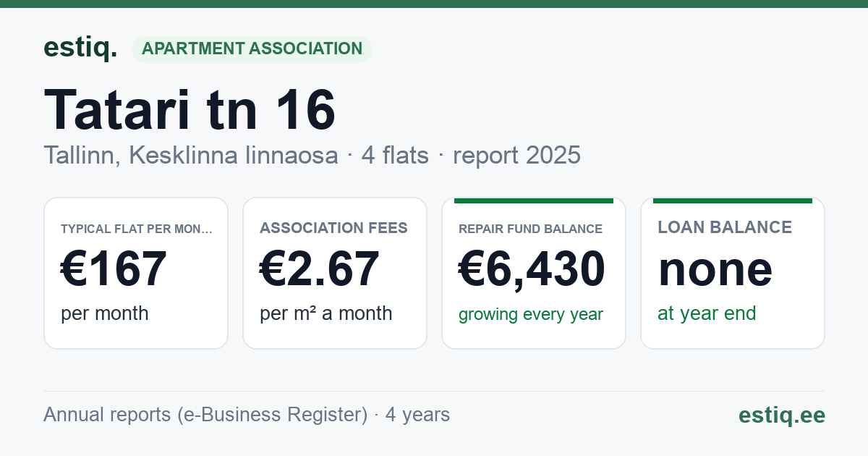Open the Typical Flat Per Month card

tap(136, 274)
